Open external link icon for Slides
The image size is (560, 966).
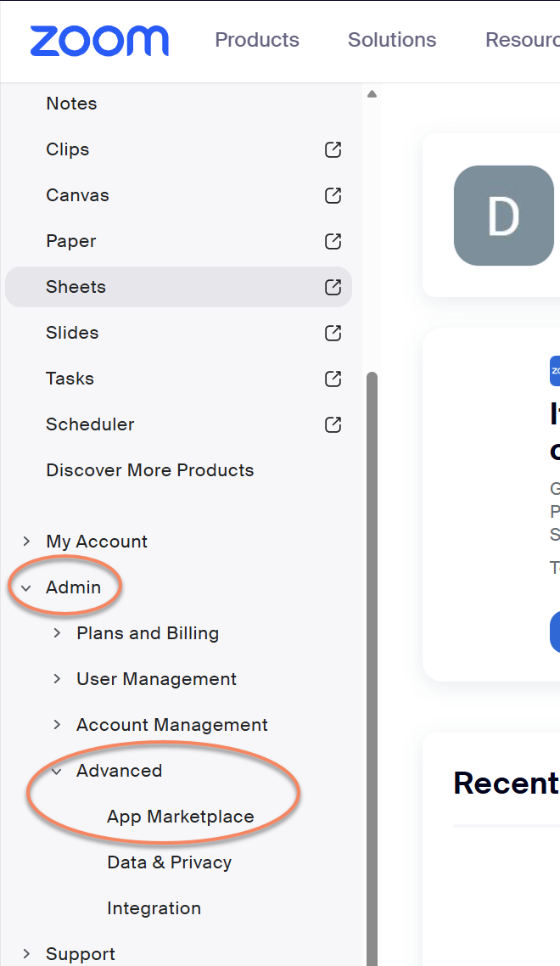333,334
